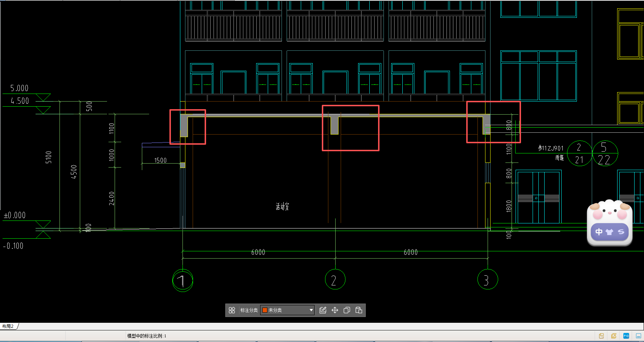Click the 参11ZJ901 reference text
This screenshot has width=644, height=342.
coord(551,148)
